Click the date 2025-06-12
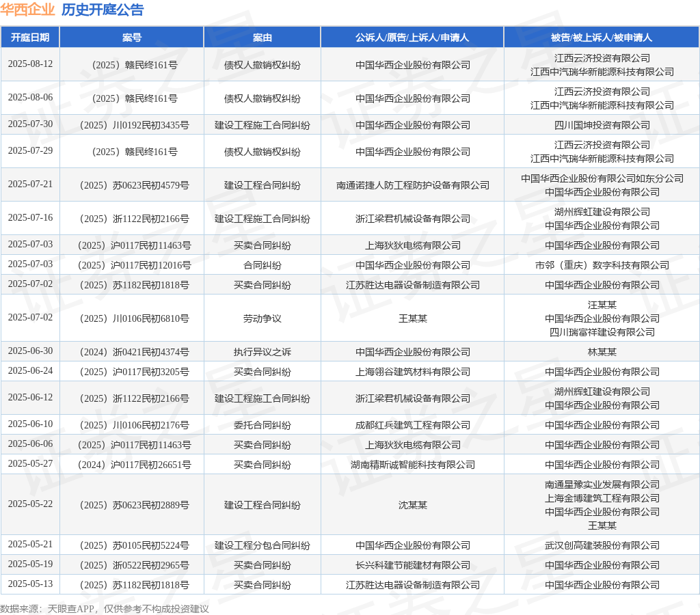This screenshot has width=700, height=615. (30, 398)
